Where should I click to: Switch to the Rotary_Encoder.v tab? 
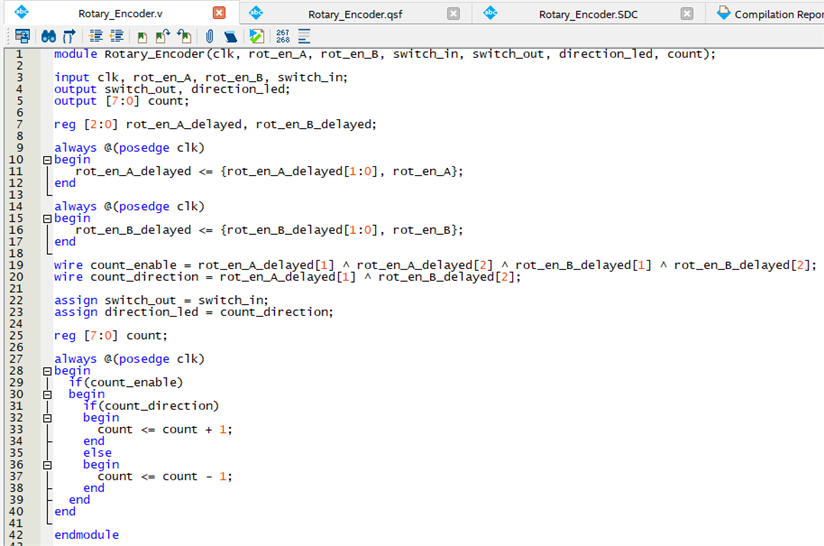(120, 13)
